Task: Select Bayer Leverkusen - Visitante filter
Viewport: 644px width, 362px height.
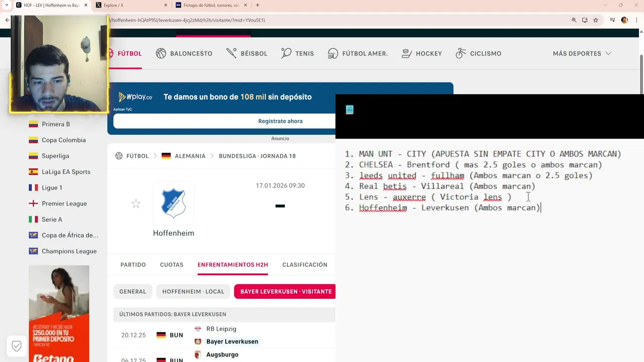Action: coord(285,292)
